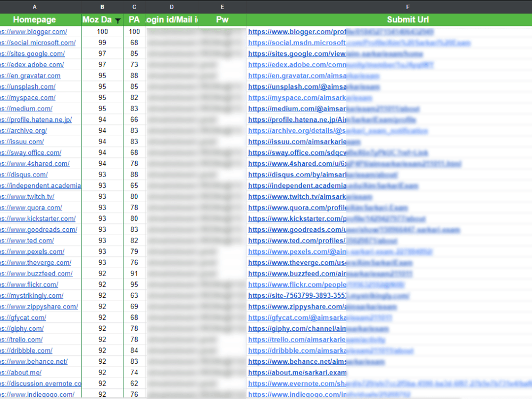Open the myspace.com homepage link
This screenshot has height=399, width=532.
click(x=28, y=98)
